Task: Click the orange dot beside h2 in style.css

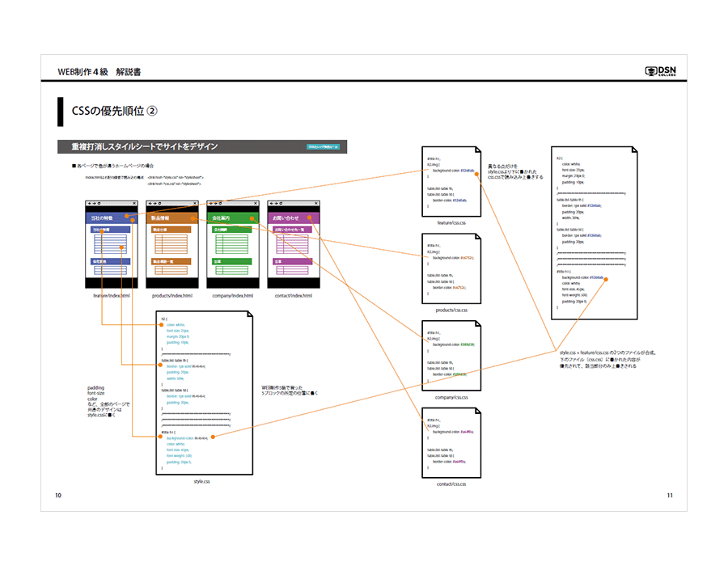Action: pyautogui.click(x=162, y=324)
